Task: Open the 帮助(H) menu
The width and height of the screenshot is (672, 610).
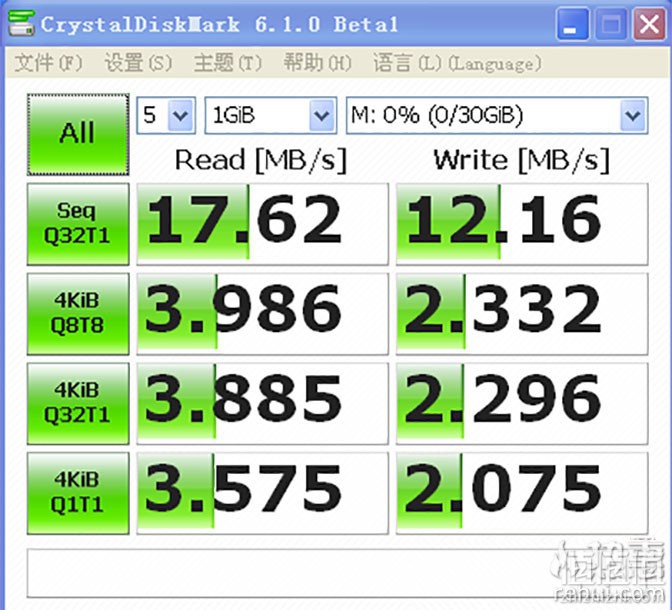Action: click(x=317, y=63)
